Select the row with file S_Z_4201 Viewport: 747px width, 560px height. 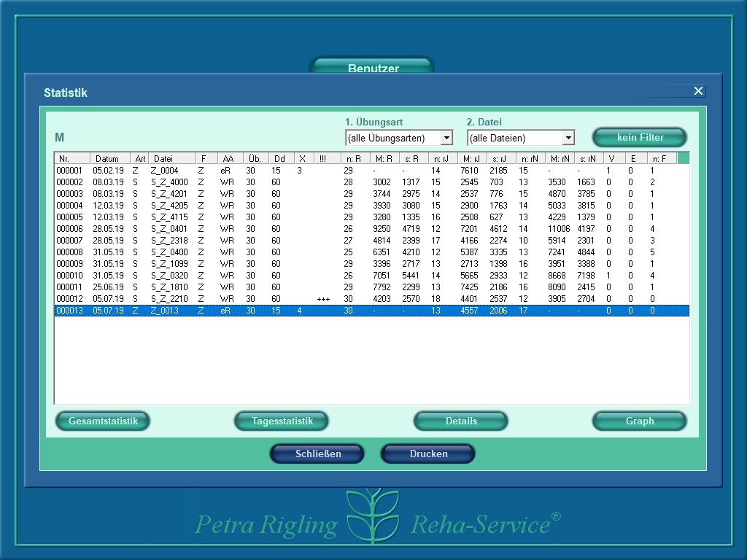[x=371, y=194]
